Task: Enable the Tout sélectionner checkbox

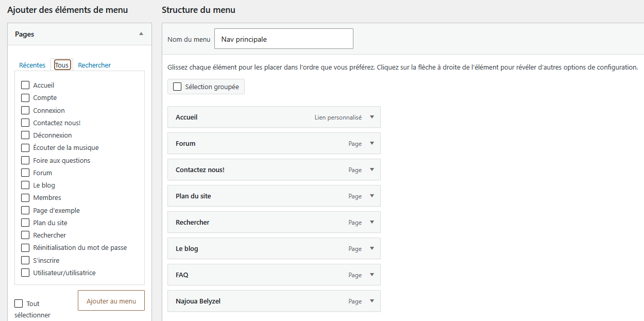Action: (19, 303)
